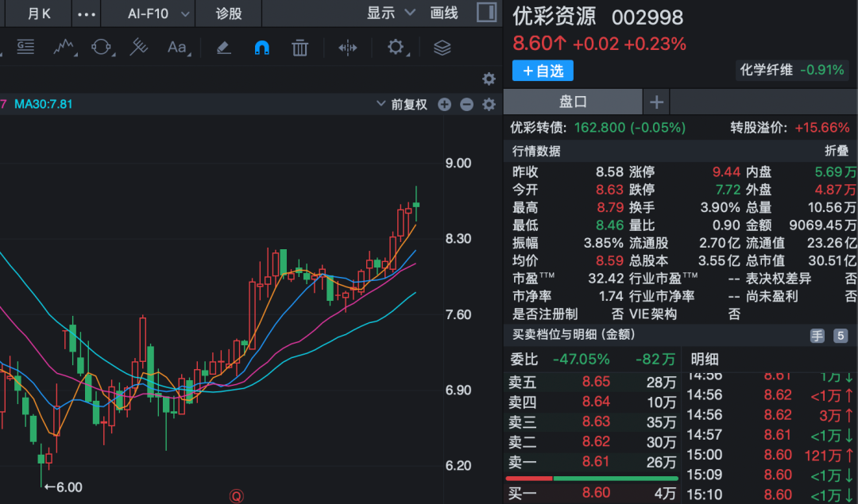
Task: Select the pitchfork fan line tool
Action: [139, 48]
